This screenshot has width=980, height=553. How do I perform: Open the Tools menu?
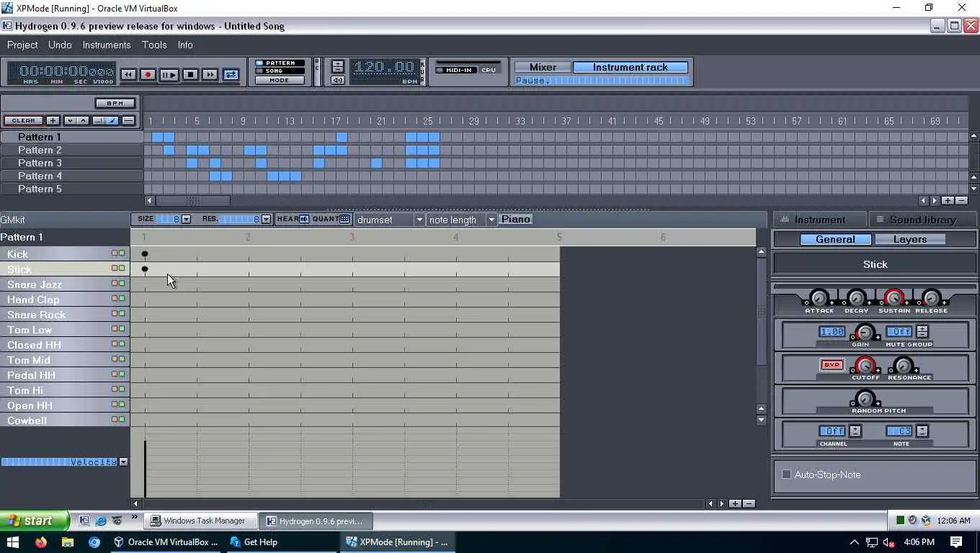click(154, 45)
